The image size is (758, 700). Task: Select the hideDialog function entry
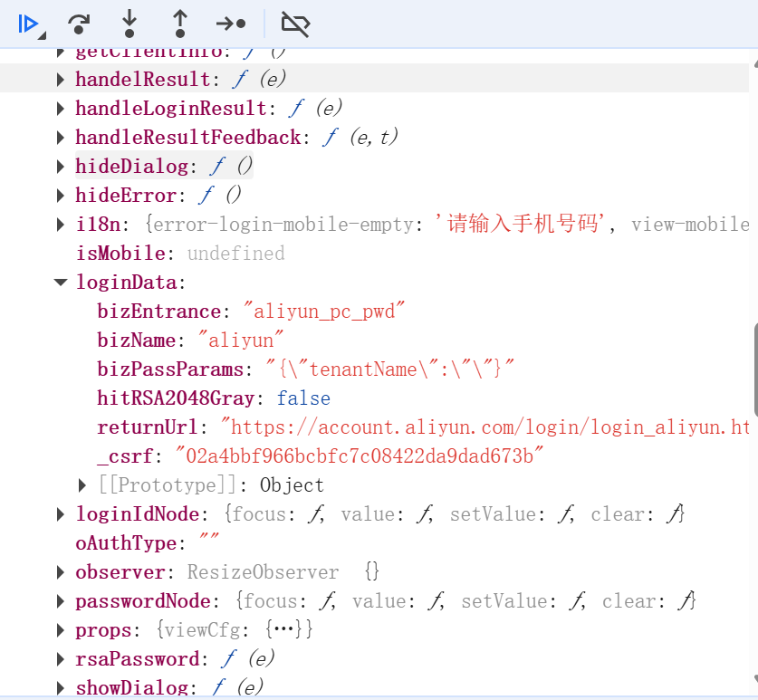tap(132, 167)
